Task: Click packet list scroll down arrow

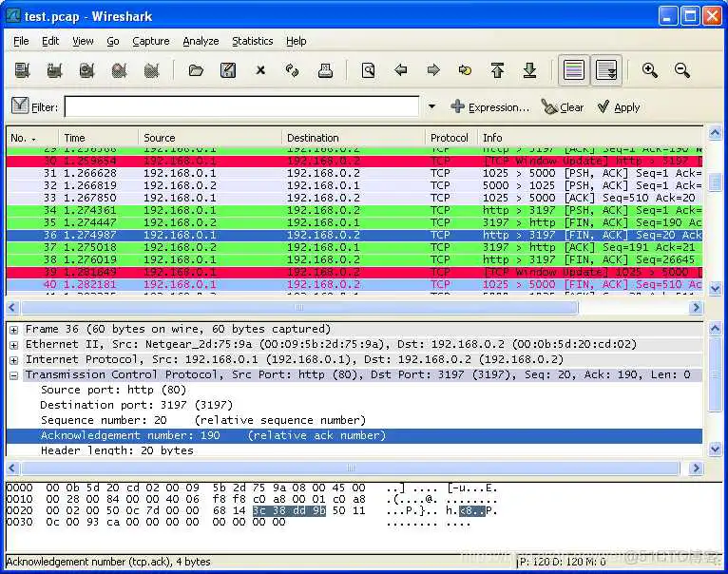Action: [x=715, y=289]
